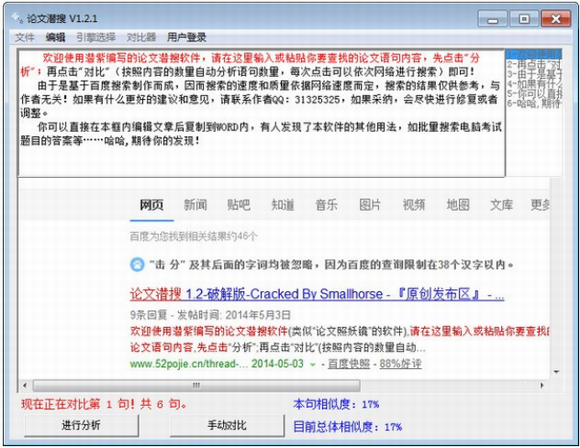This screenshot has height=448, width=580.
Task: Switch to the 贴吧 tab
Action: point(239,205)
